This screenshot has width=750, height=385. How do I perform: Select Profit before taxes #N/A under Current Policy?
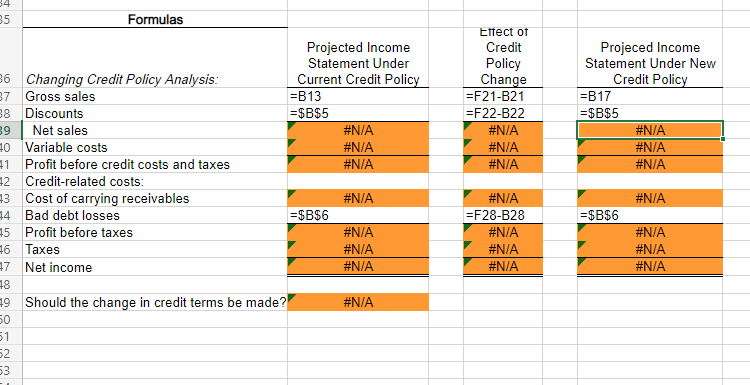pos(358,232)
